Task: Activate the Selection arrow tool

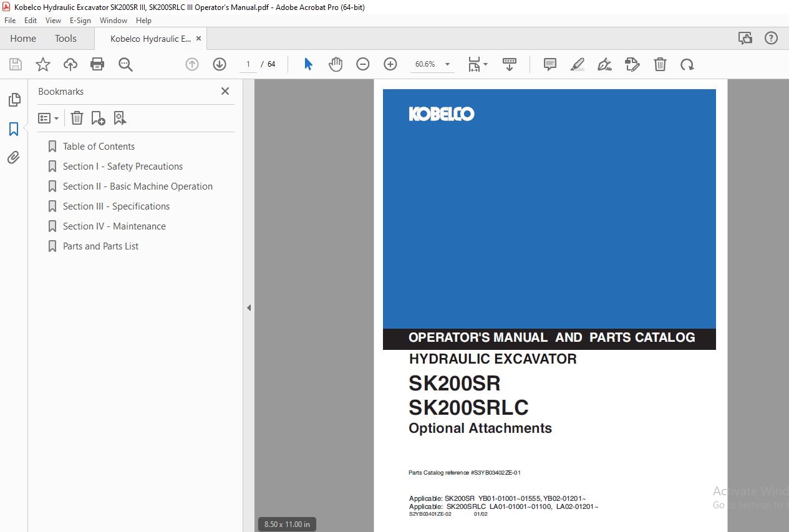Action: pyautogui.click(x=308, y=64)
